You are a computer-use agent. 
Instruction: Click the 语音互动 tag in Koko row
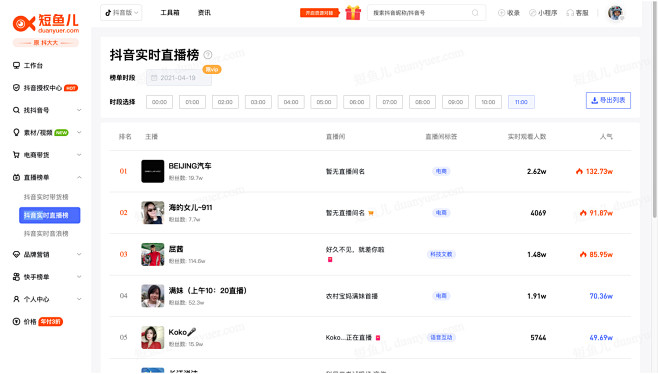441,337
